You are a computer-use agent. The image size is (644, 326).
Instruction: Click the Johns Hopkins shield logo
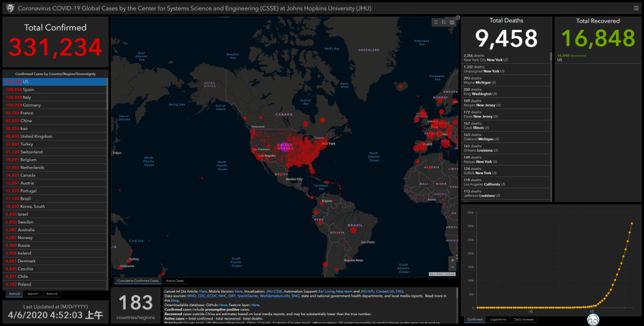[10, 8]
